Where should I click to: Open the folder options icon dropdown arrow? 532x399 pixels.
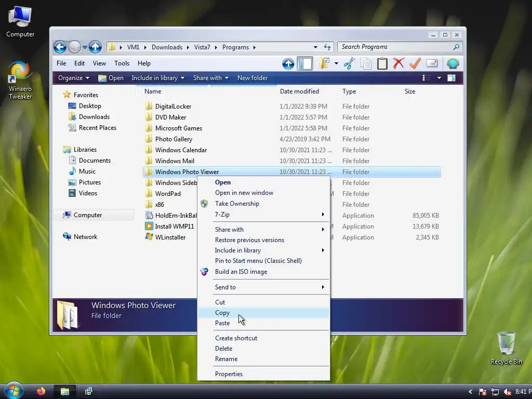tap(336, 63)
